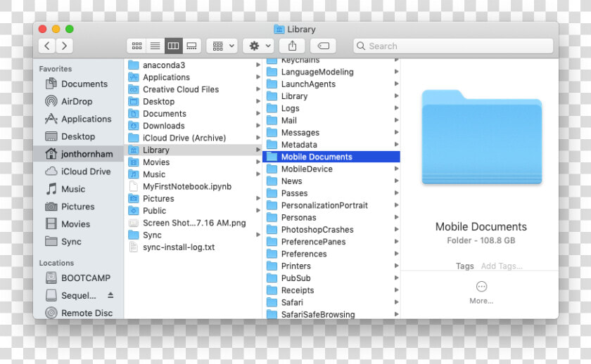Viewport: 591px width, 364px height.
Task: Click the Edit Tags toolbar button
Action: pos(323,46)
